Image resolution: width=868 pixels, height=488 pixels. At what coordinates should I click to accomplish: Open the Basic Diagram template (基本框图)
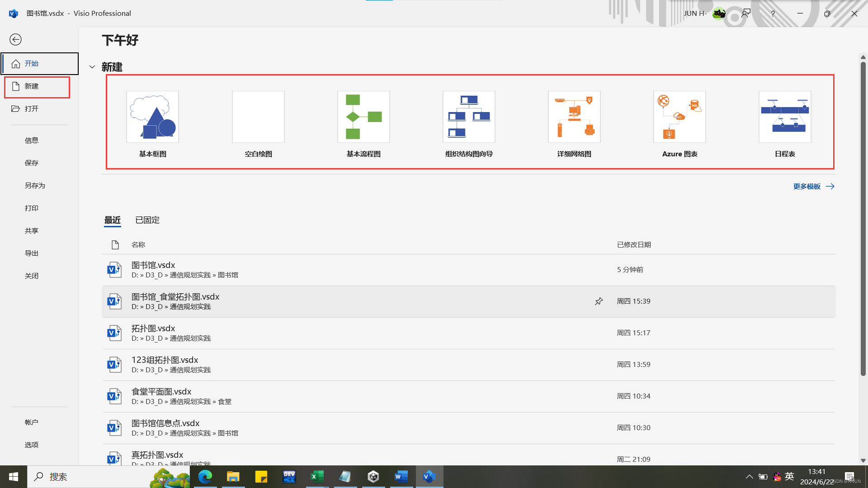(x=152, y=117)
